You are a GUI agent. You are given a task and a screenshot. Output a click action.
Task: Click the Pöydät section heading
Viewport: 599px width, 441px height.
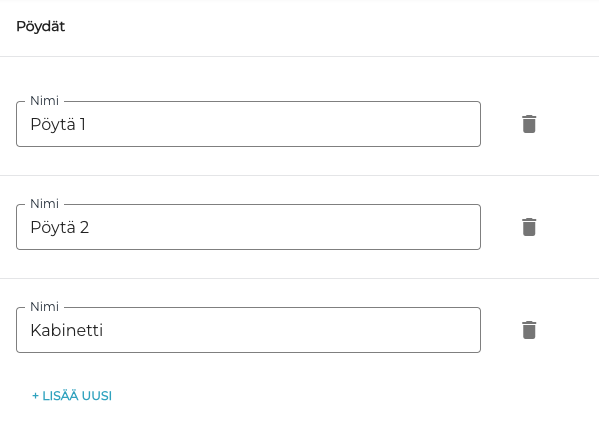click(x=40, y=26)
